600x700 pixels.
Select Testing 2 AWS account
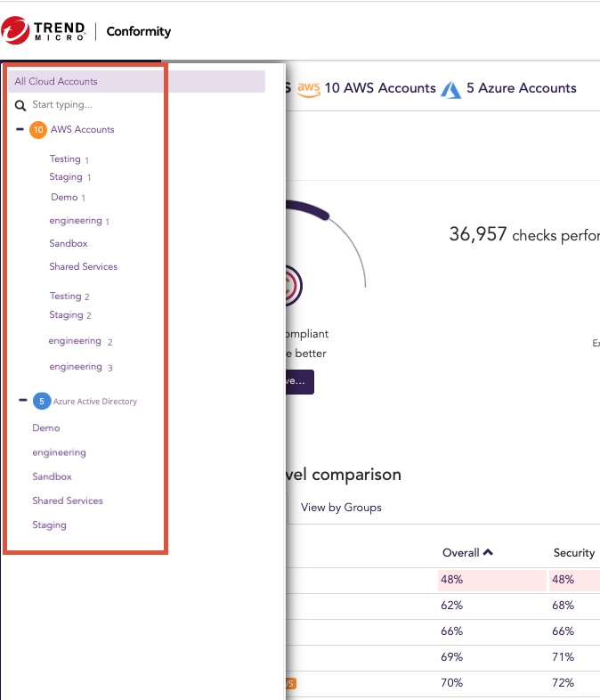[69, 297]
